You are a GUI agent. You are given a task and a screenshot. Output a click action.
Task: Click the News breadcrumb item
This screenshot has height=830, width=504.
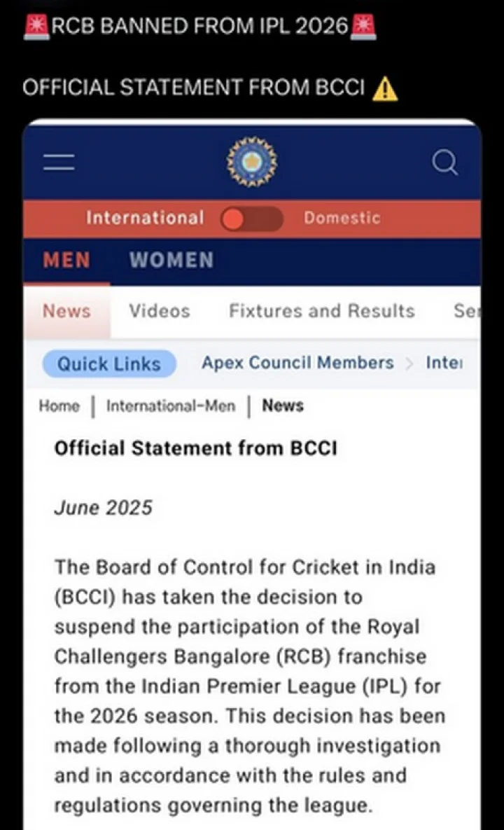click(x=283, y=406)
